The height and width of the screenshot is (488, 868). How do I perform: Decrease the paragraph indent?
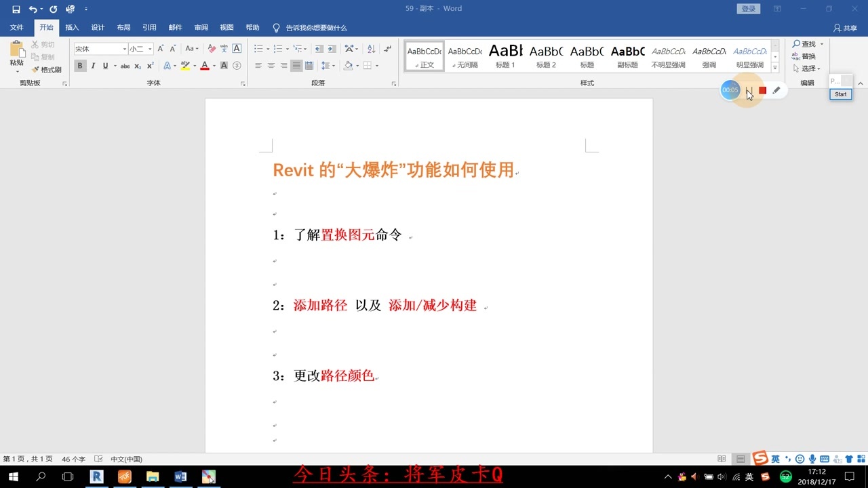point(319,49)
